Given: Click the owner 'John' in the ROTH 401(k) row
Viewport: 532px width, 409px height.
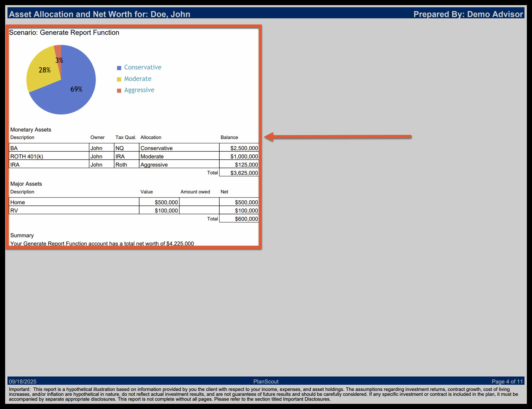Looking at the screenshot, I should pyautogui.click(x=96, y=157).
